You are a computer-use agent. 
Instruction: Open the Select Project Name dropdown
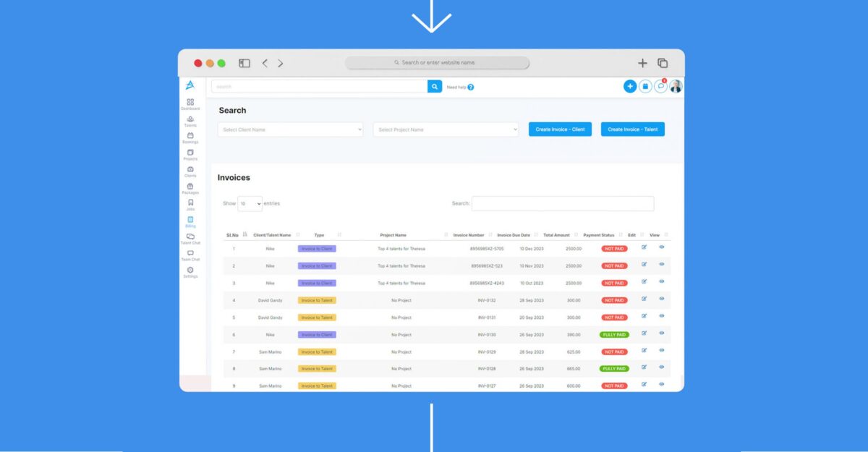point(446,129)
